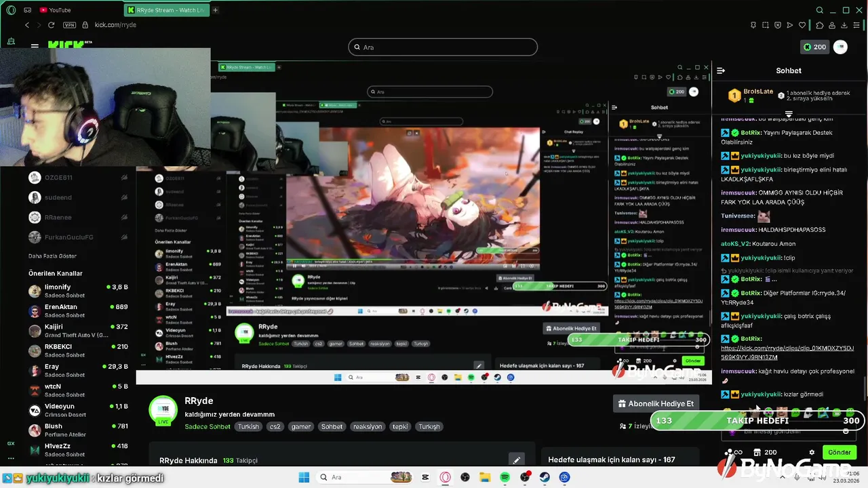Open Windows Start menu
This screenshot has width=868, height=488.
pyautogui.click(x=303, y=477)
